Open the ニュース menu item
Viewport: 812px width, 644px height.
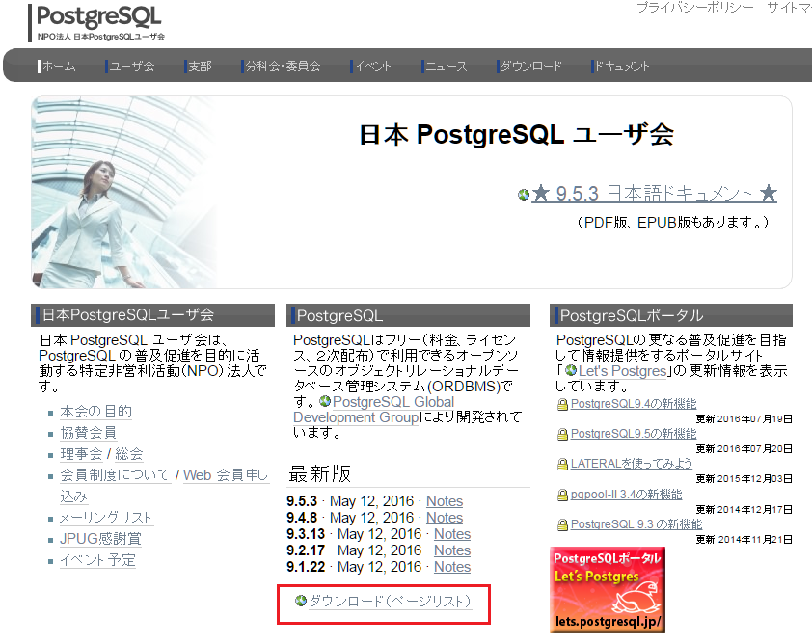click(x=445, y=67)
